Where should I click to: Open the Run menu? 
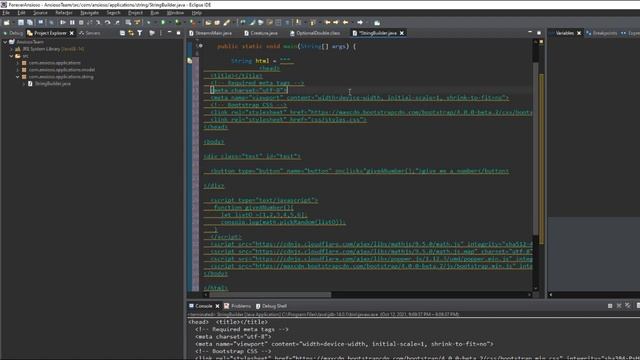155,13
